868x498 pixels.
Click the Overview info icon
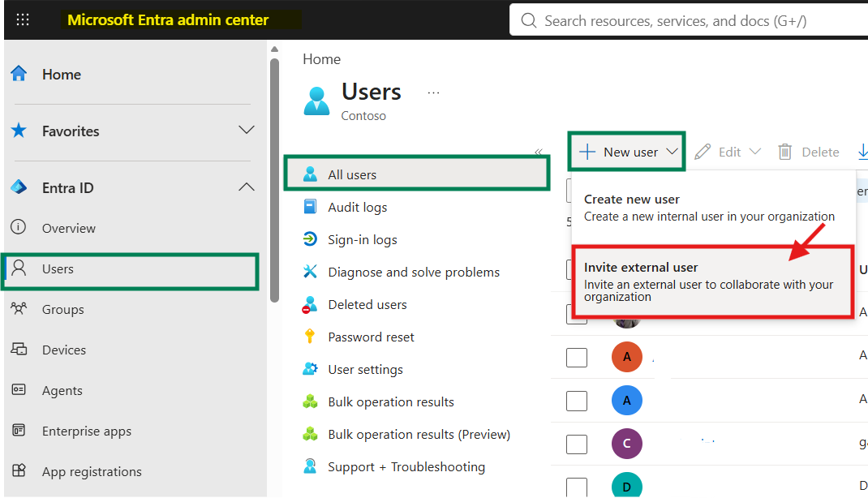coord(19,227)
